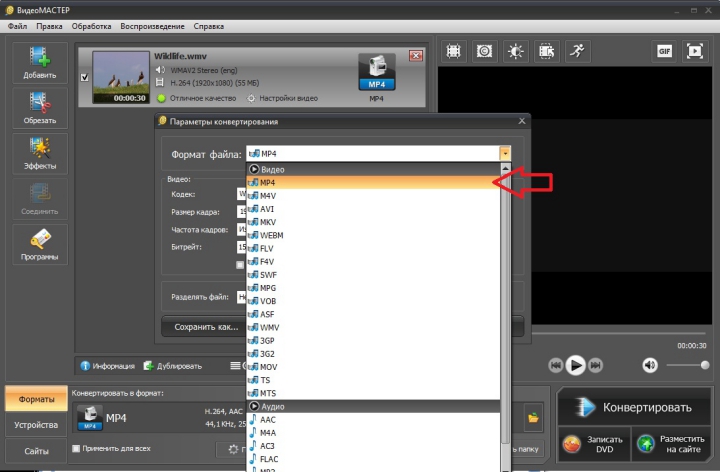Screen dimensions: 720x472
Task: Open the Обработка menu
Action: pyautogui.click(x=91, y=26)
